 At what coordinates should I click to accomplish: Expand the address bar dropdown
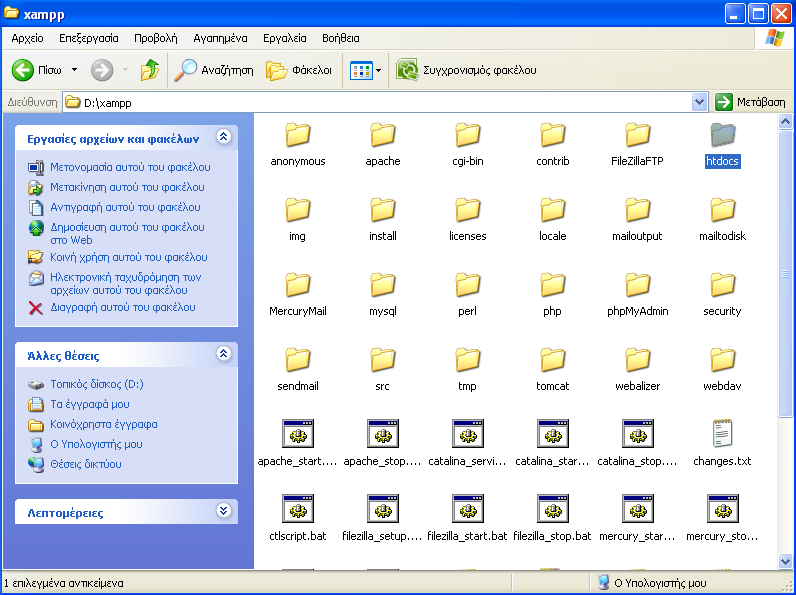700,103
